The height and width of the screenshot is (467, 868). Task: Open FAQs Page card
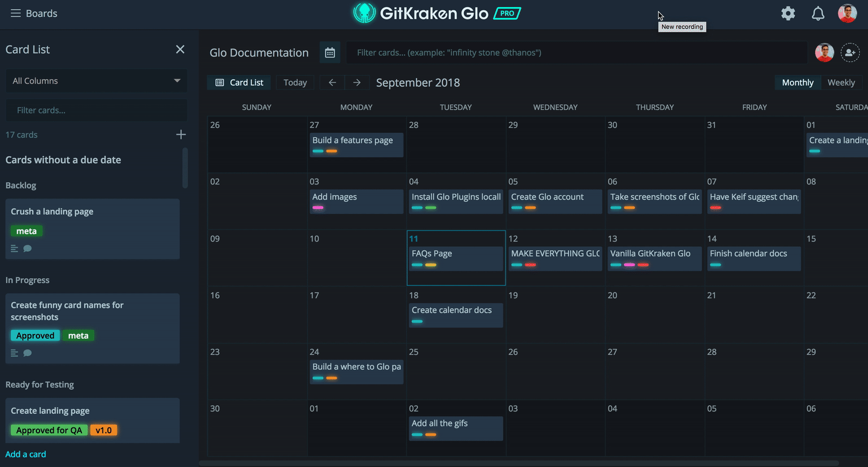456,258
